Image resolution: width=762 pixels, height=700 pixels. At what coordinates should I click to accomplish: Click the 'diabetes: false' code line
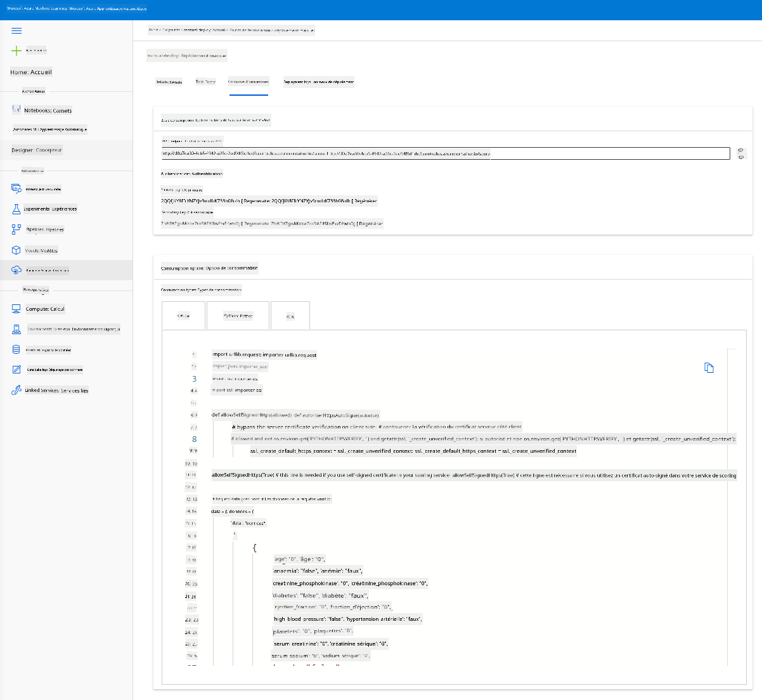pyautogui.click(x=320, y=595)
